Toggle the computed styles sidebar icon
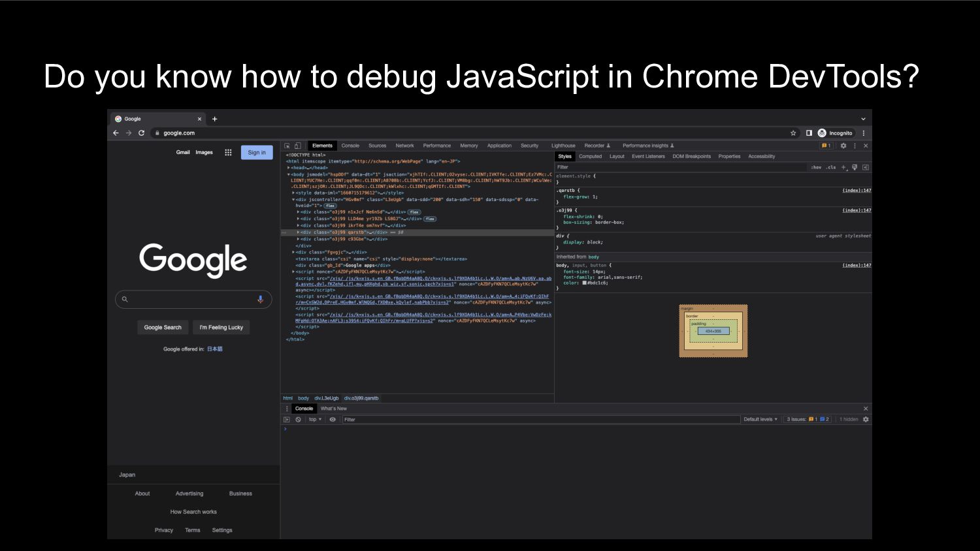 [866, 167]
